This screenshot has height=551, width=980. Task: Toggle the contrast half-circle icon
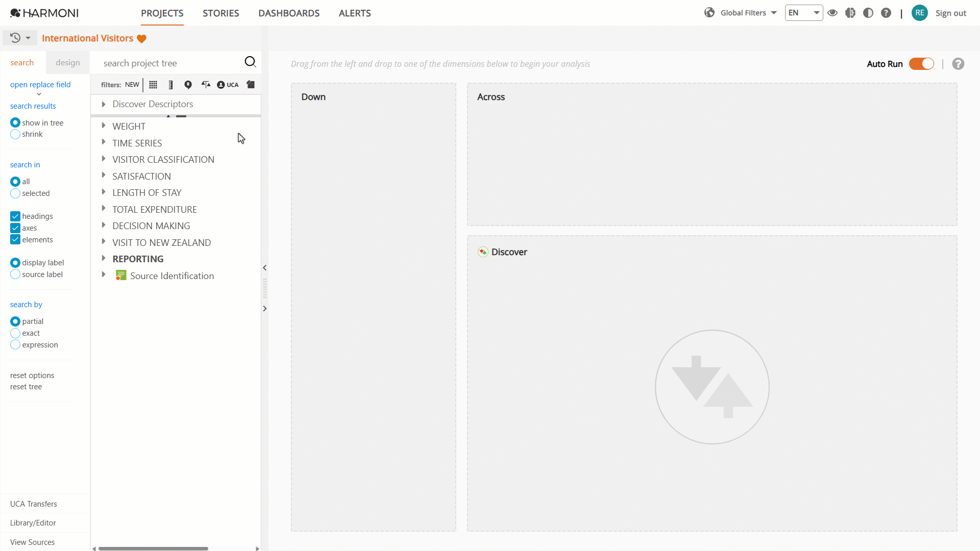tap(868, 13)
